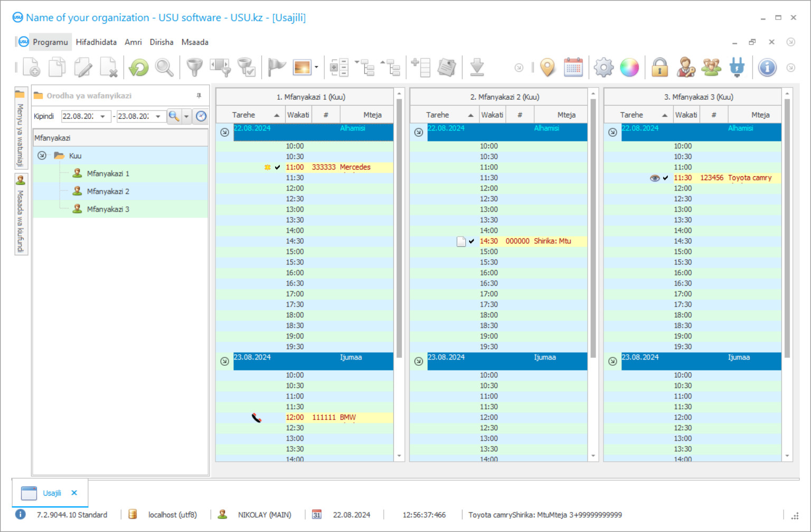811x532 pixels.
Task: Click the Delete record toolbar icon
Action: point(109,68)
